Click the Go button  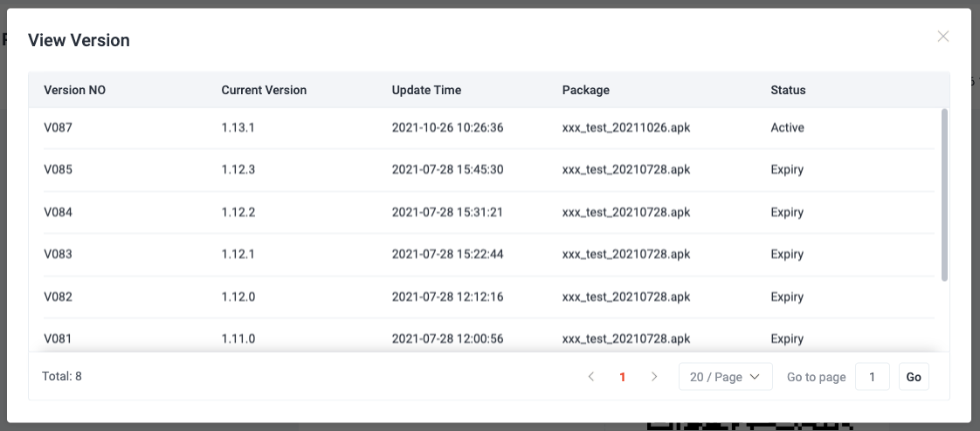[x=914, y=377]
